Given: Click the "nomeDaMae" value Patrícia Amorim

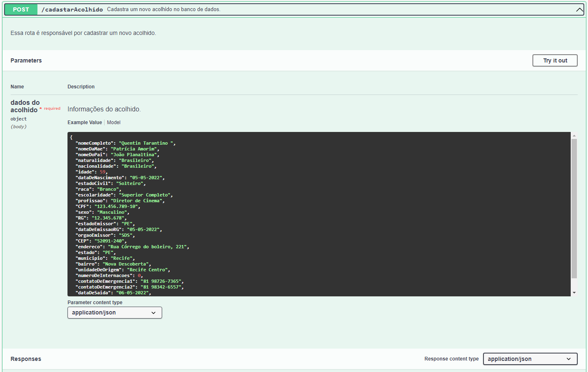Looking at the screenshot, I should [x=134, y=149].
